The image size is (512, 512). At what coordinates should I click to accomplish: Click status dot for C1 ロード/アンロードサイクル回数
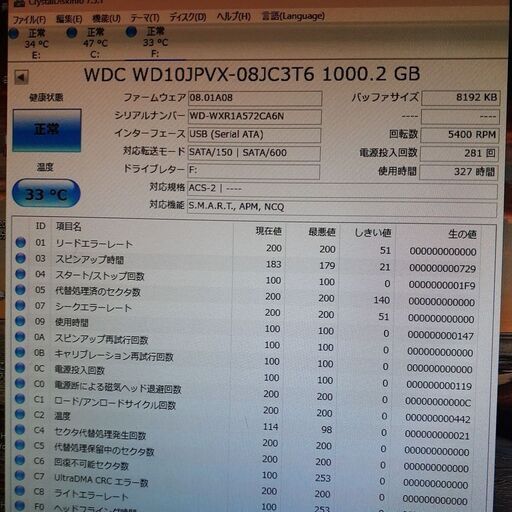tap(20, 399)
